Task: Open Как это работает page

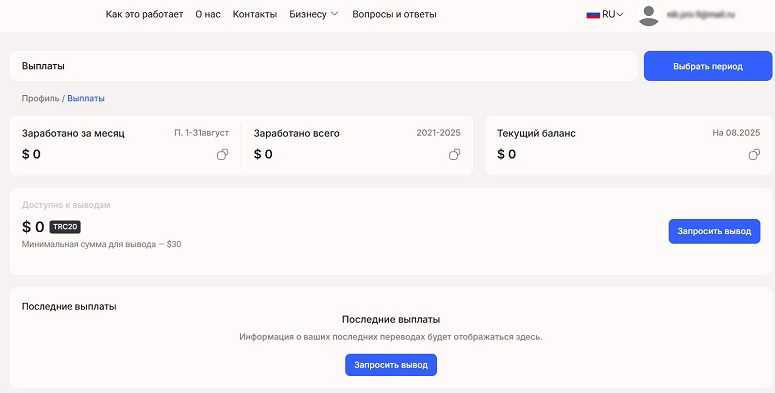Action: [x=144, y=14]
